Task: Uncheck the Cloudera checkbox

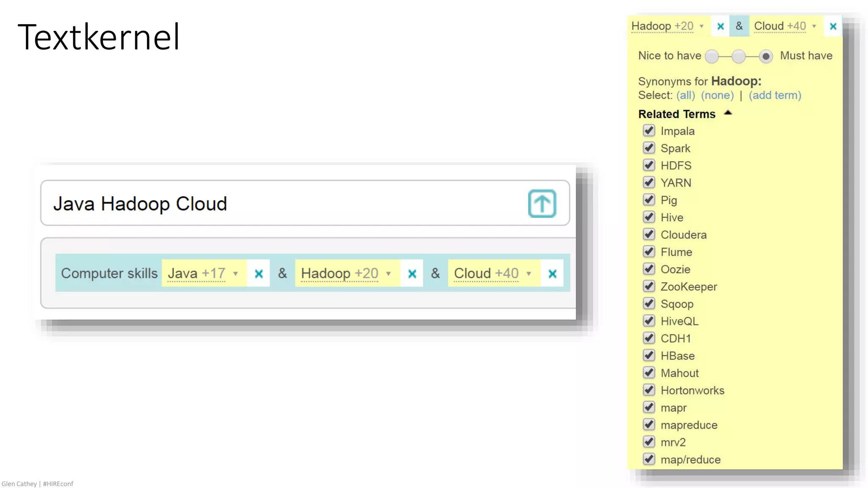Action: point(649,234)
